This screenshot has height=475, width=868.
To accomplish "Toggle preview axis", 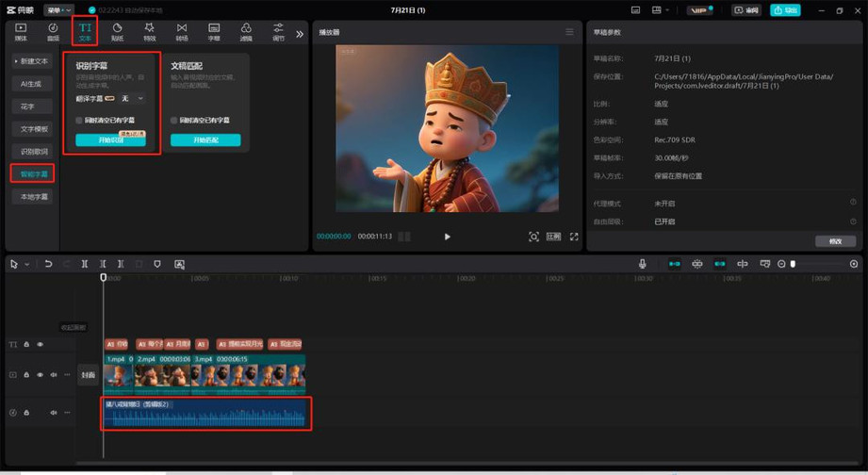I will [743, 264].
